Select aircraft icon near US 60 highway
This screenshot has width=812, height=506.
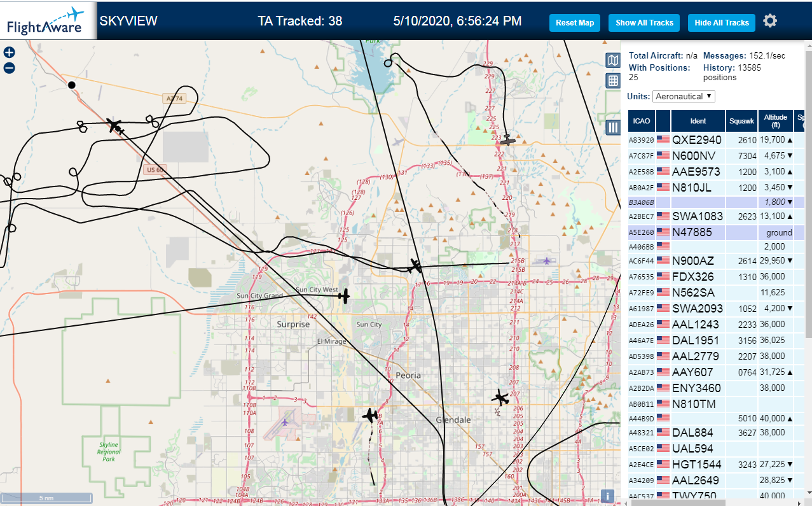115,125
